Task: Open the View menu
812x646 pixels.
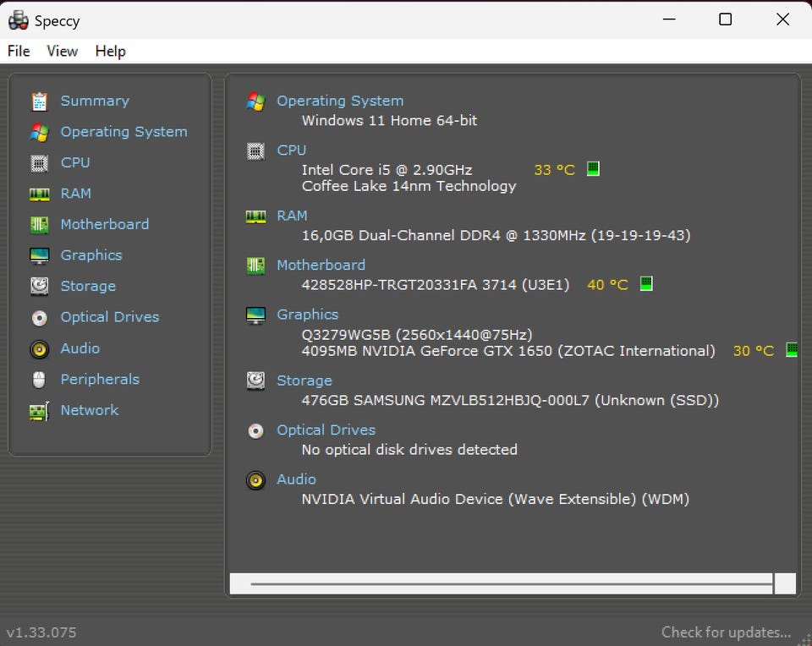Action: click(x=63, y=52)
